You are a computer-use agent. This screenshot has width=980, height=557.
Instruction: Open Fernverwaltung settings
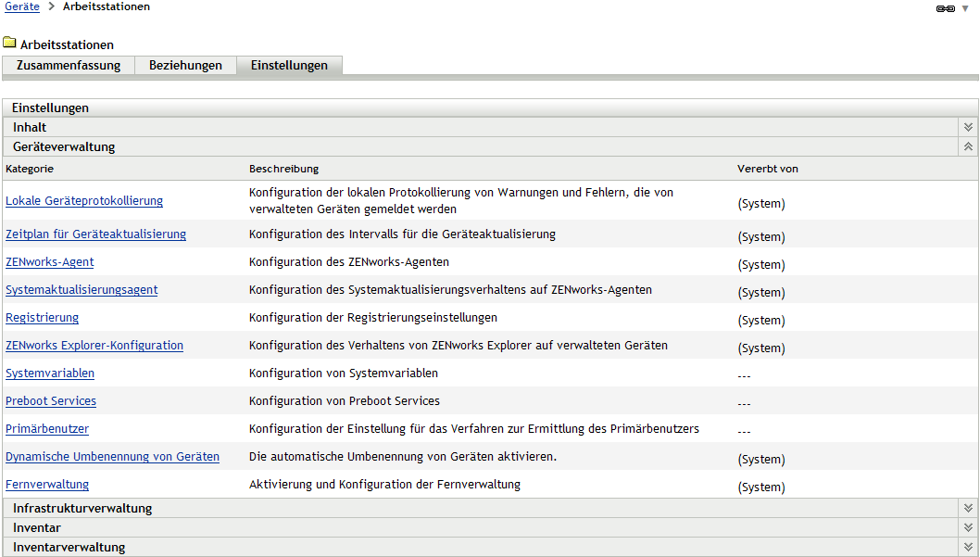click(46, 484)
